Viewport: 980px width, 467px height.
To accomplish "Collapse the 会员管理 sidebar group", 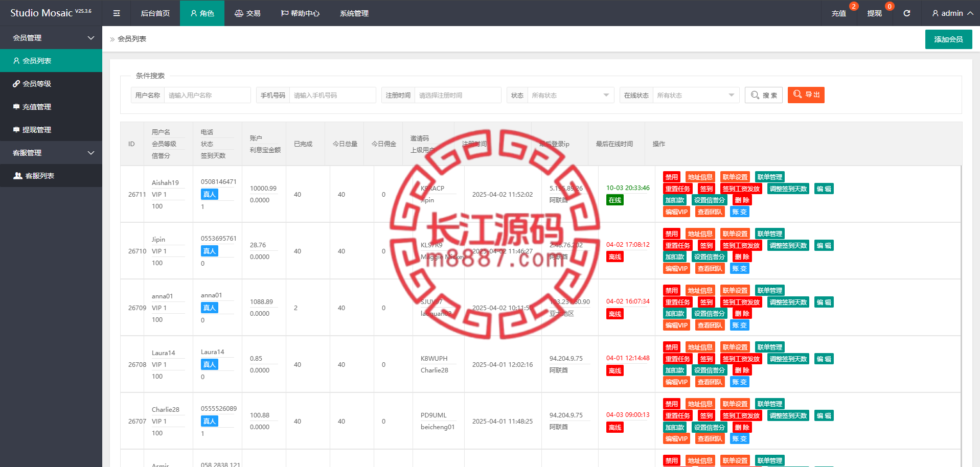I will click(51, 38).
